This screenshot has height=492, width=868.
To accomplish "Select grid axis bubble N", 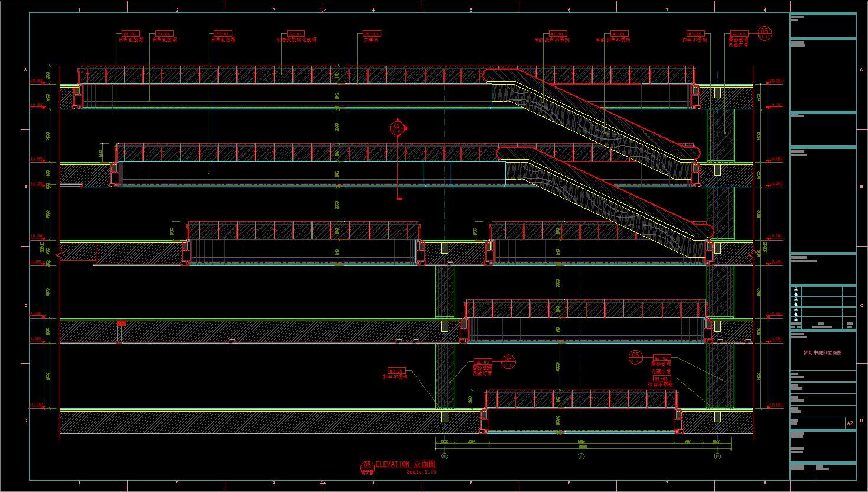I will [580, 456].
